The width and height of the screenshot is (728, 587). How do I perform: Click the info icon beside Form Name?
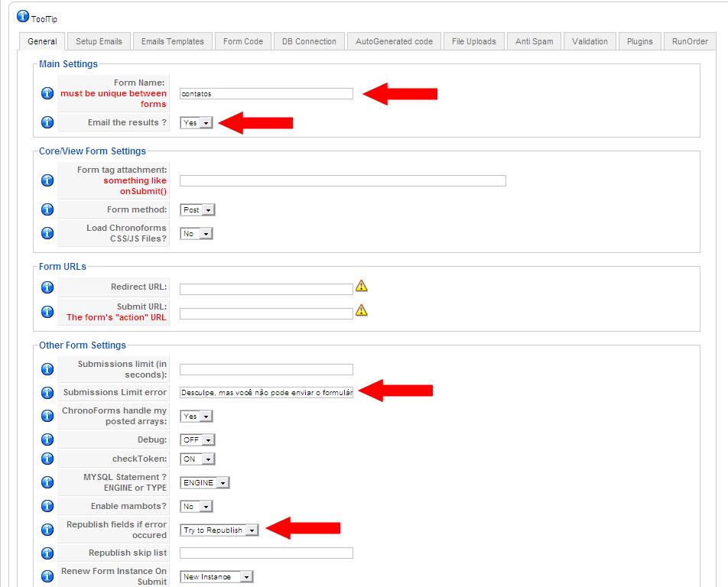coord(47,93)
